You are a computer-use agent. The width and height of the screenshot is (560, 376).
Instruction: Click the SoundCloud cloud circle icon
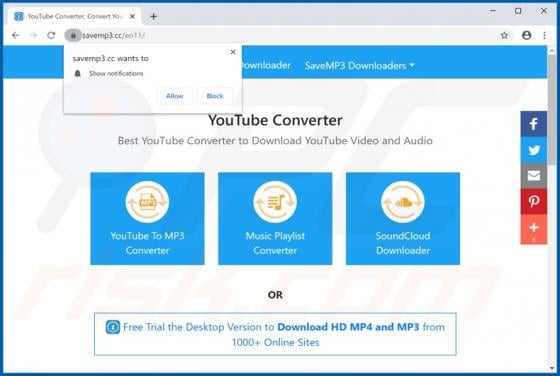(x=403, y=202)
